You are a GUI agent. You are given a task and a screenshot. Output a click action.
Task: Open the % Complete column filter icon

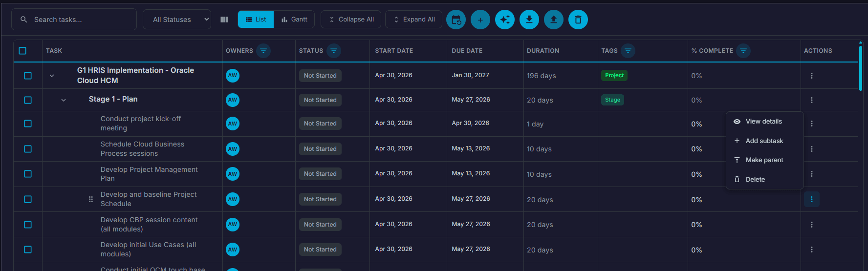pos(743,51)
